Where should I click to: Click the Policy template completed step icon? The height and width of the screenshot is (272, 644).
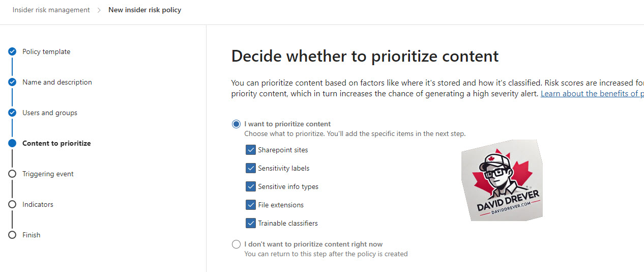[12, 51]
